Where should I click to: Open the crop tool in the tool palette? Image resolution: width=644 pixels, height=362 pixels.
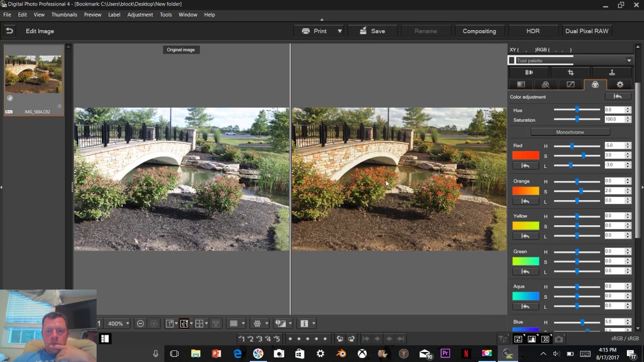pyautogui.click(x=571, y=72)
